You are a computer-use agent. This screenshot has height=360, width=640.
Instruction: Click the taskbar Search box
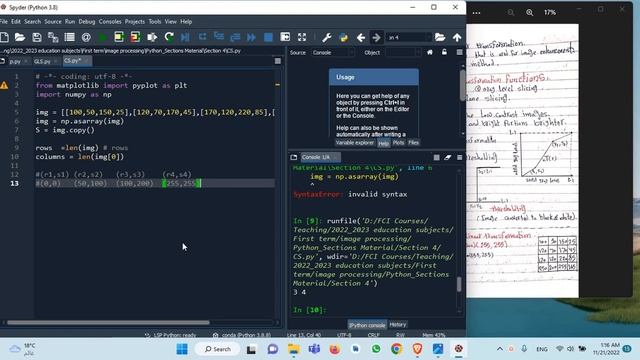point(218,349)
